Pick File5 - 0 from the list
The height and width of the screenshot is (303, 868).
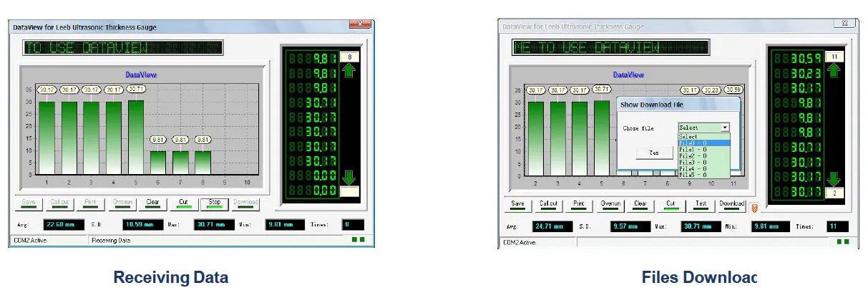coord(703,175)
